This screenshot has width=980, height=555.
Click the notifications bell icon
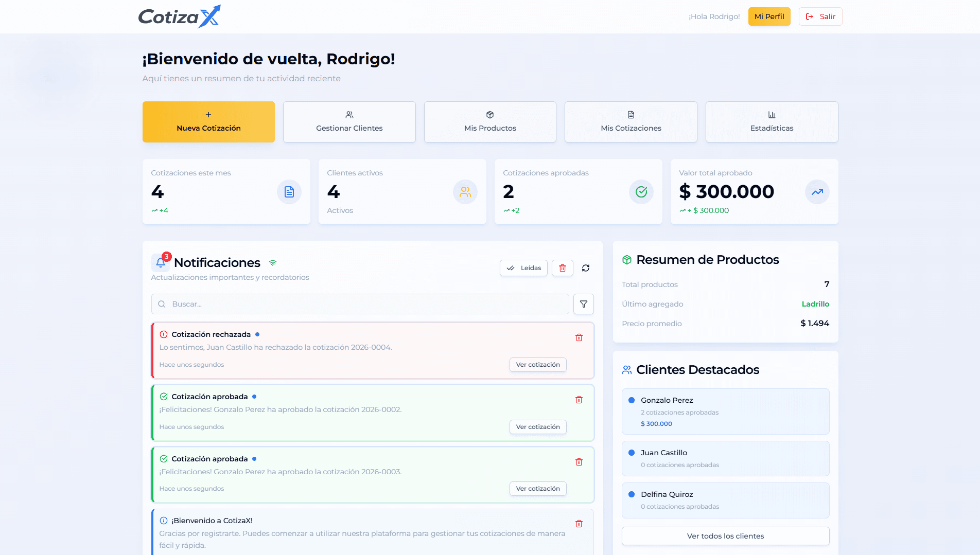click(161, 262)
